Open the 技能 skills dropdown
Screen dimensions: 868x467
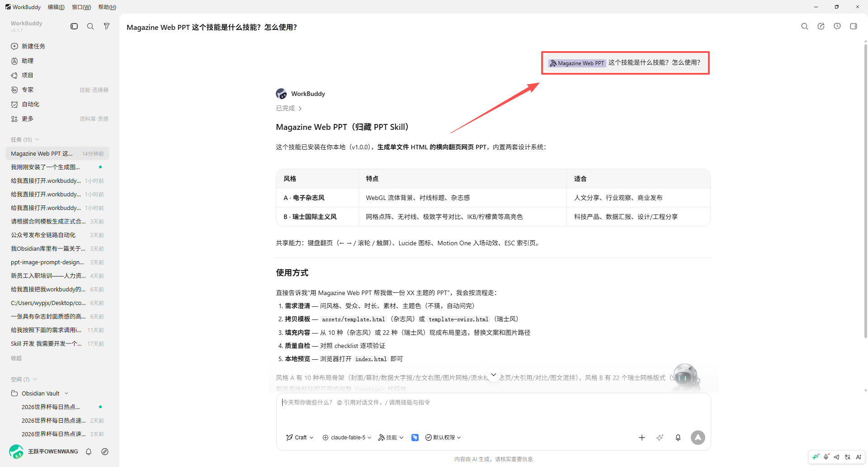(x=391, y=438)
